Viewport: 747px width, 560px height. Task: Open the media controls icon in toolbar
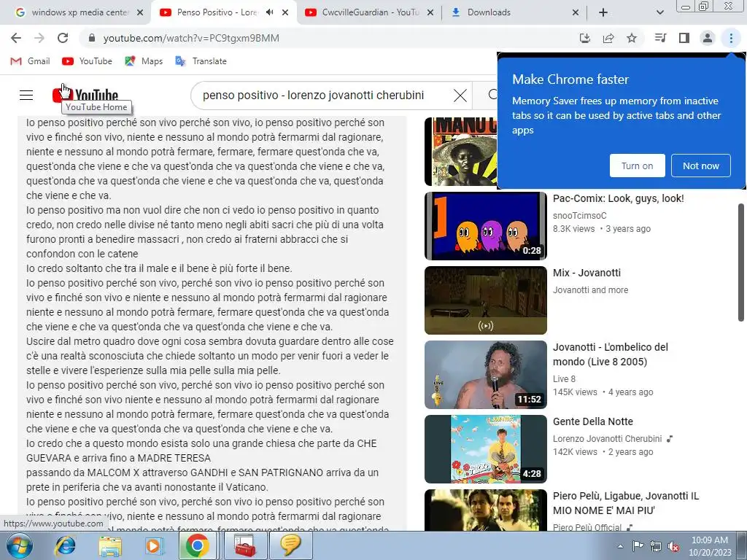pos(660,38)
